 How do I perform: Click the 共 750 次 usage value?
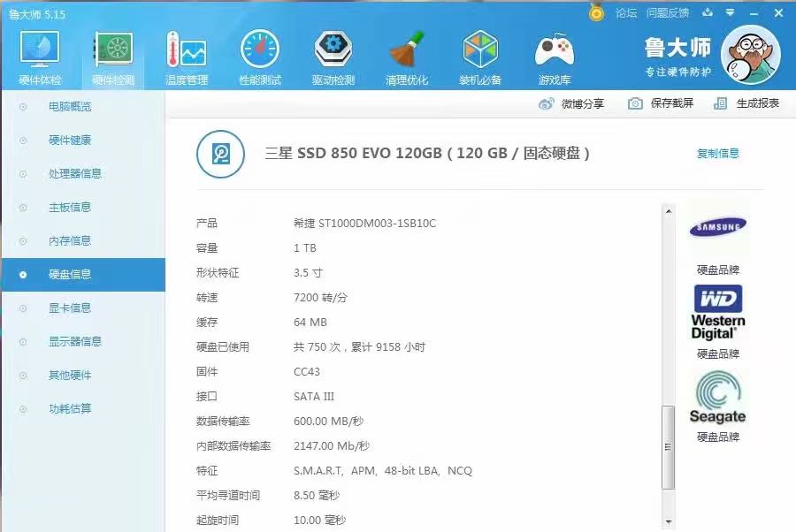(x=359, y=347)
